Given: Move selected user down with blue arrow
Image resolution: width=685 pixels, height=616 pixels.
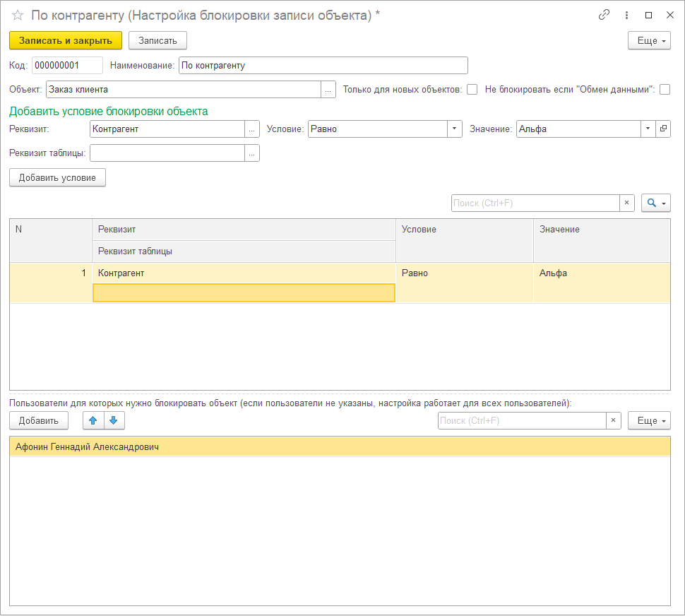Looking at the screenshot, I should pyautogui.click(x=114, y=420).
